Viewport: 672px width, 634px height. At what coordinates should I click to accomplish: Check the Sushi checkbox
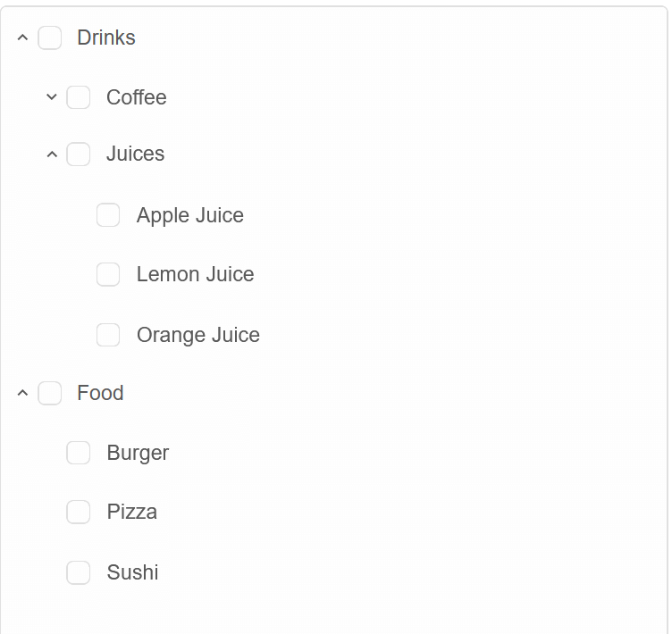coord(79,572)
